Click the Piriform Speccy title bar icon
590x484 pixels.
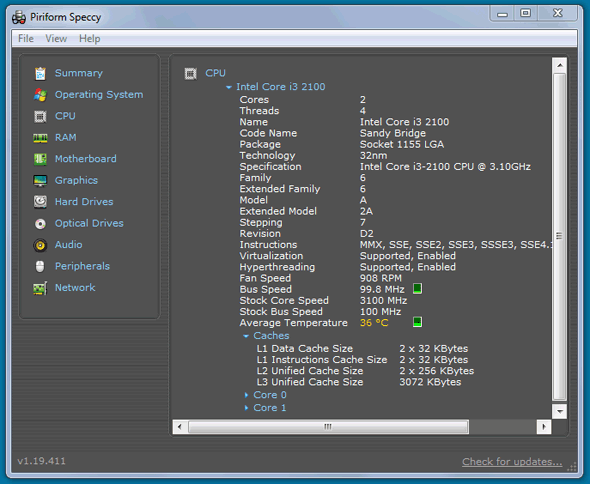pyautogui.click(x=19, y=17)
